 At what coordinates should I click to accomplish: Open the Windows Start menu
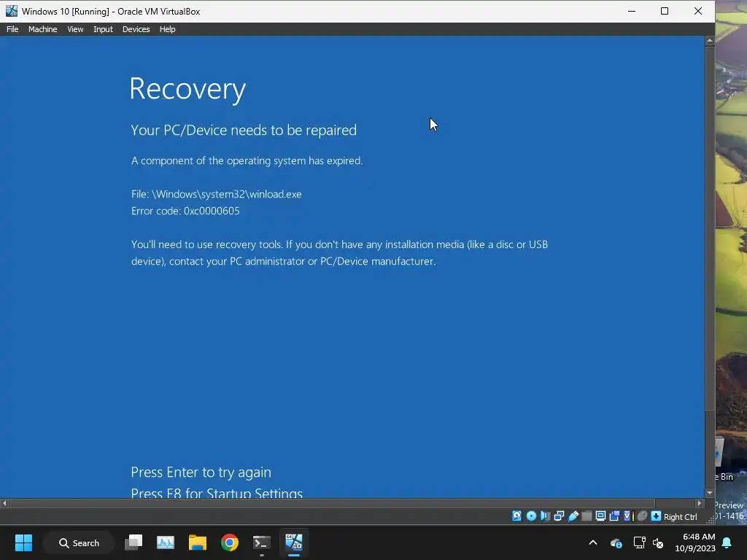point(23,542)
